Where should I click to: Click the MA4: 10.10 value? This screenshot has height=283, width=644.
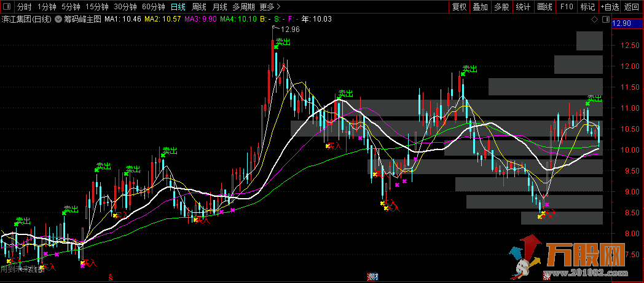[x=238, y=19]
